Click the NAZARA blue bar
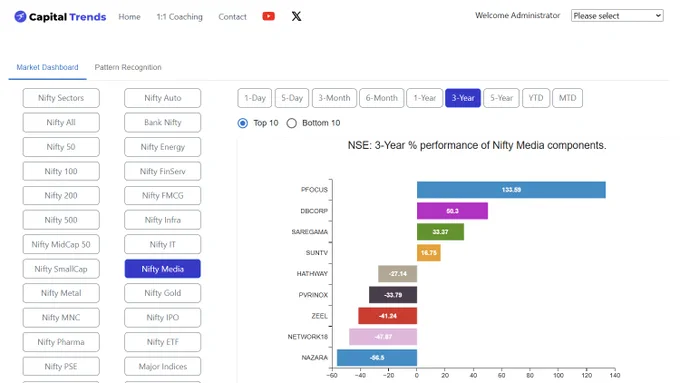Screen dimensions: 680x383 (377, 358)
